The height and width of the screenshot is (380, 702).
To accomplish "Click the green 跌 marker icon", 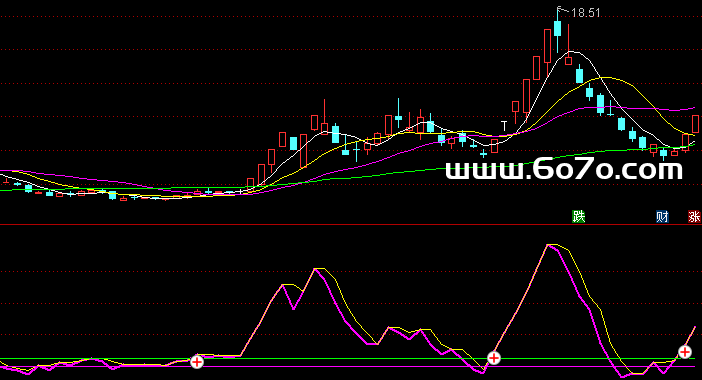I will coord(579,217).
